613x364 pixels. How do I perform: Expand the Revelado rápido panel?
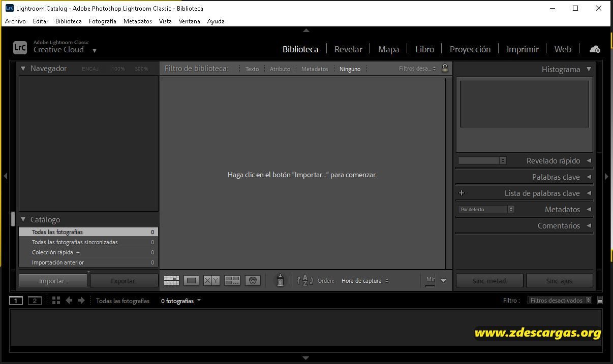tap(589, 160)
